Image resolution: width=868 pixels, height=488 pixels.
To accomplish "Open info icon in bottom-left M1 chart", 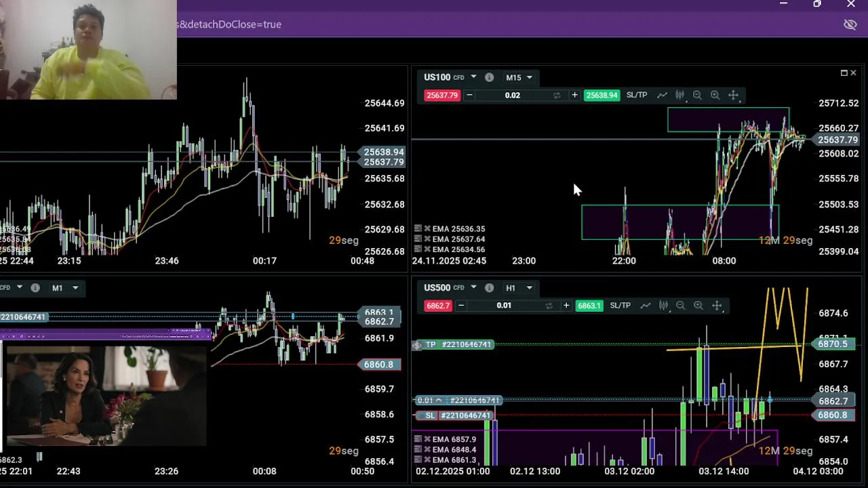I will tap(35, 287).
